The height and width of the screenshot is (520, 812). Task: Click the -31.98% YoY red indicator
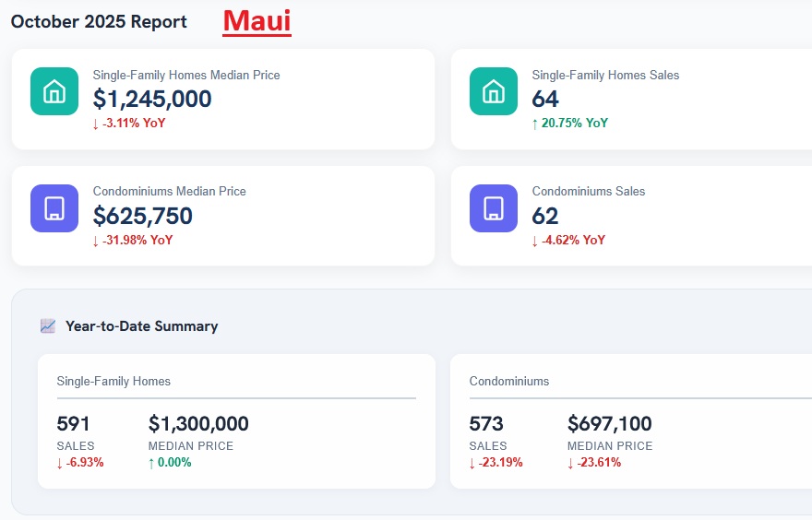point(133,240)
